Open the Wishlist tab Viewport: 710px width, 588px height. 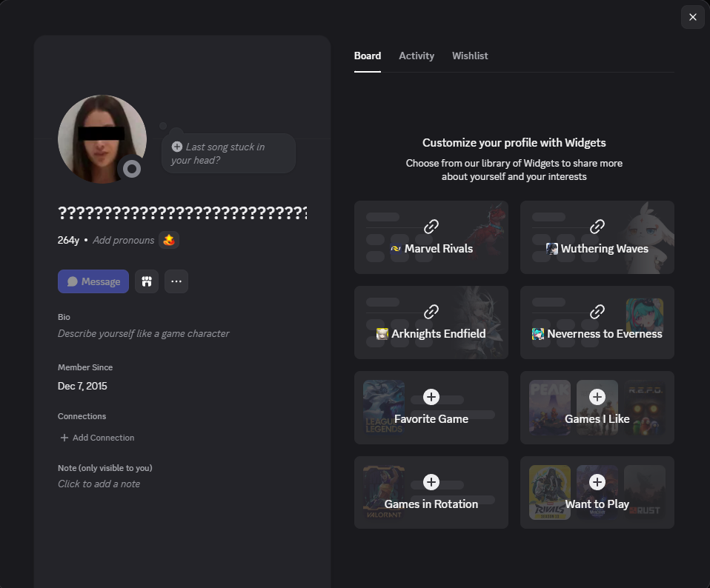coord(470,56)
